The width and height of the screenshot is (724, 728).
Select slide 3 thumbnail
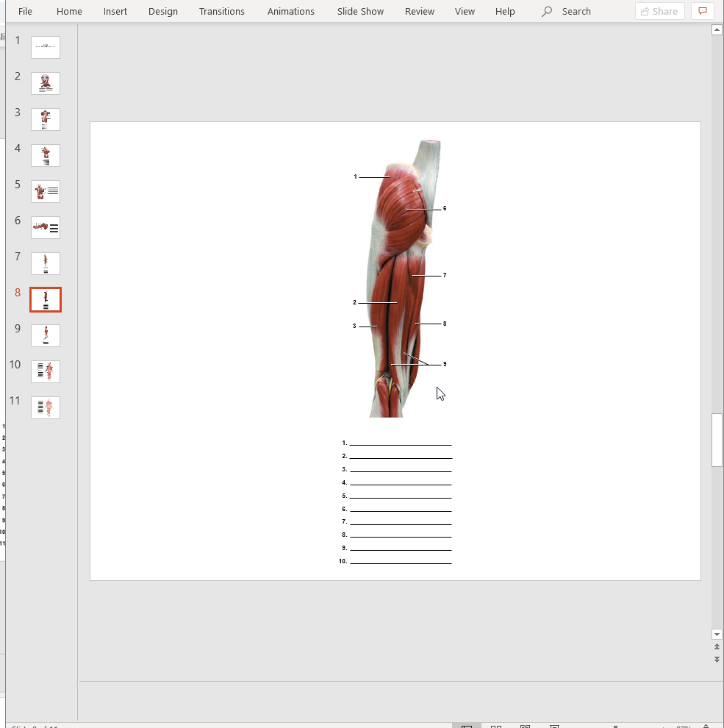(46, 119)
